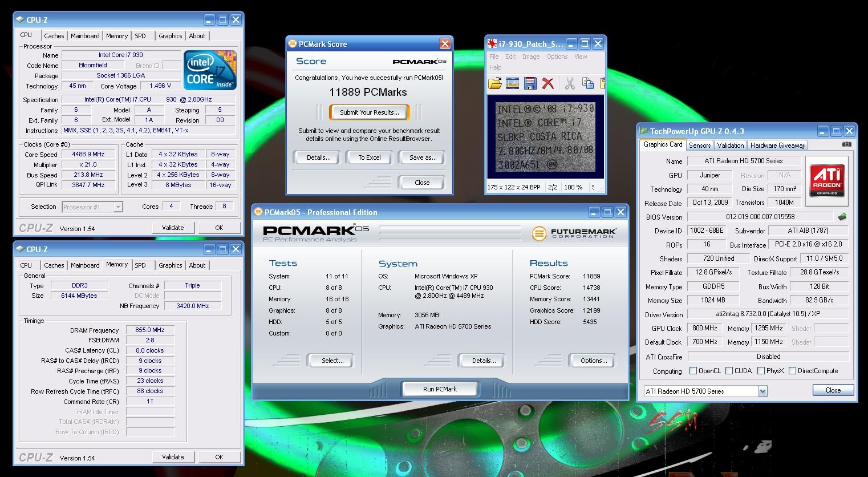Open the ATI Radeon HD 5700 Series dropdown

click(762, 391)
